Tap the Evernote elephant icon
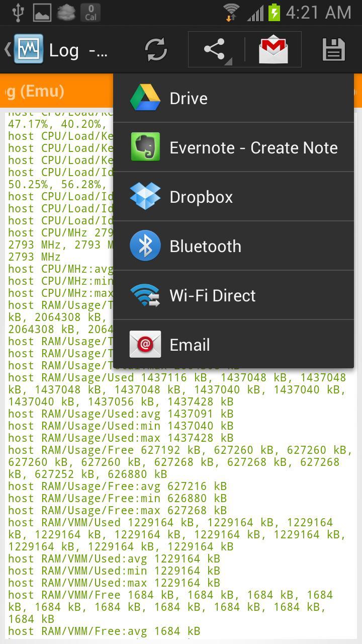This screenshot has height=644, width=362. pyautogui.click(x=145, y=147)
